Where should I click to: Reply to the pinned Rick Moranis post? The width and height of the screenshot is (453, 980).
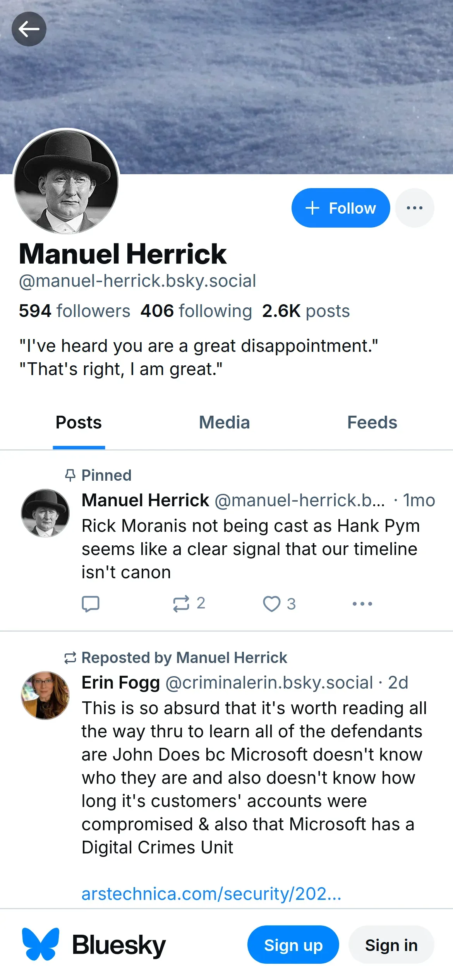tap(91, 604)
